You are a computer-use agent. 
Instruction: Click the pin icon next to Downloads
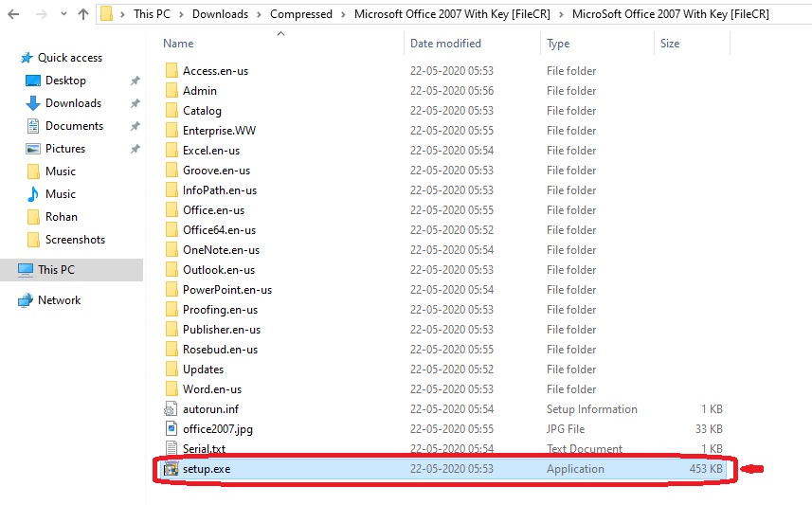pos(135,103)
